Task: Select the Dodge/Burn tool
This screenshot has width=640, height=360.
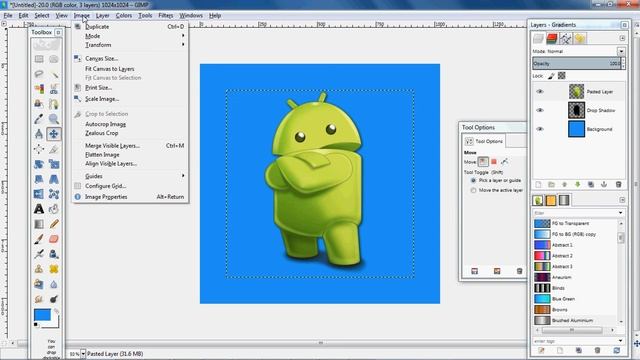Action: coord(53,299)
